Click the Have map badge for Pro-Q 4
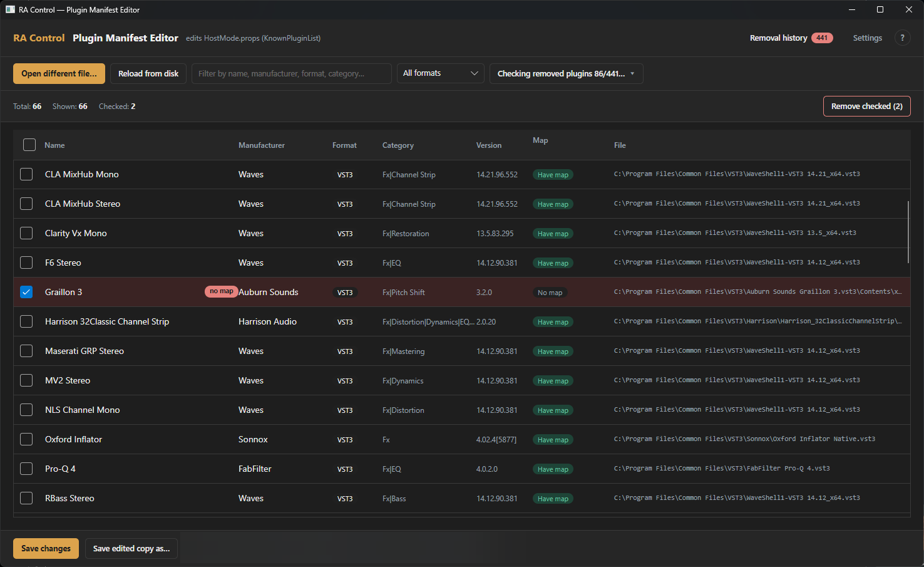The width and height of the screenshot is (924, 567). pos(553,469)
